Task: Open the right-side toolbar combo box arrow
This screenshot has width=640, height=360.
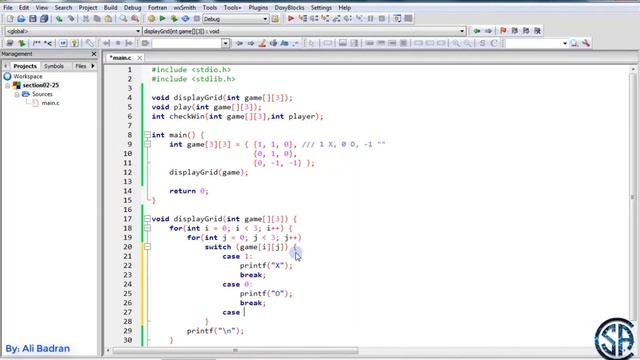Action: click(x=565, y=43)
